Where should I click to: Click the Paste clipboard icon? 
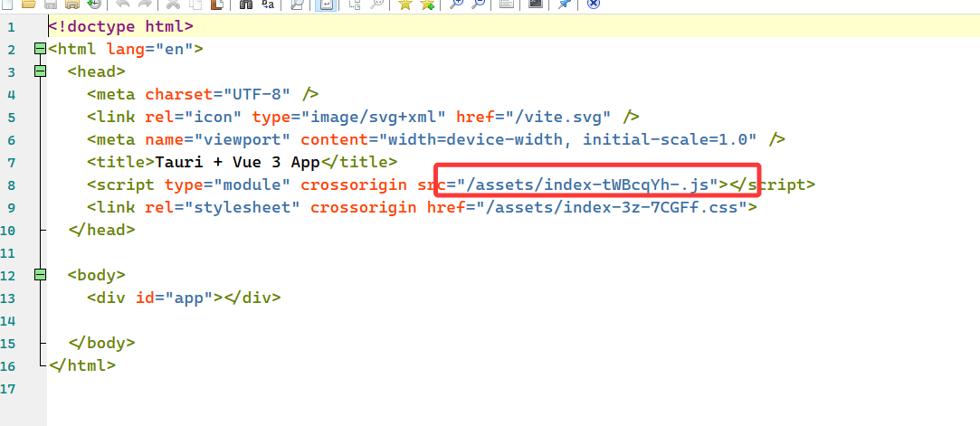[216, 4]
